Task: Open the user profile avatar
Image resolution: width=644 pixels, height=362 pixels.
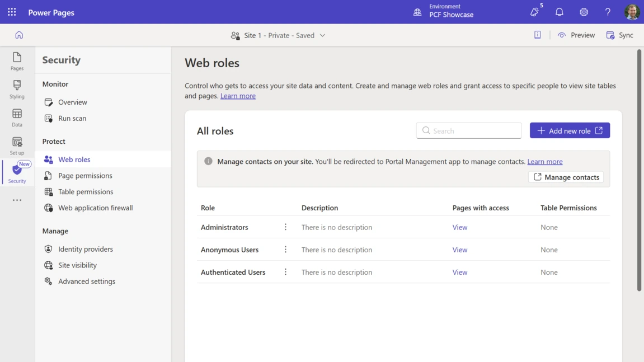Action: (632, 12)
